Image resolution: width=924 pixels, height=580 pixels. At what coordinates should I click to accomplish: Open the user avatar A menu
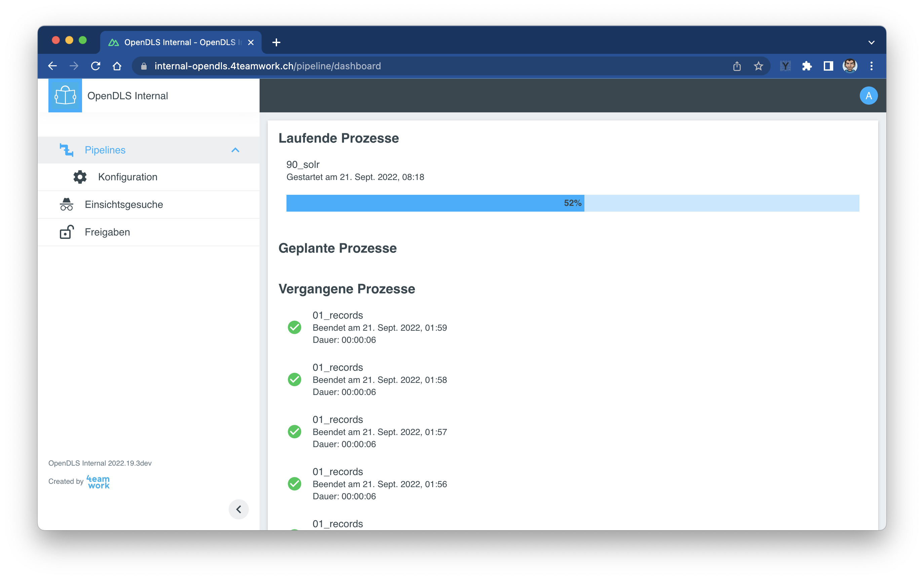coord(868,96)
